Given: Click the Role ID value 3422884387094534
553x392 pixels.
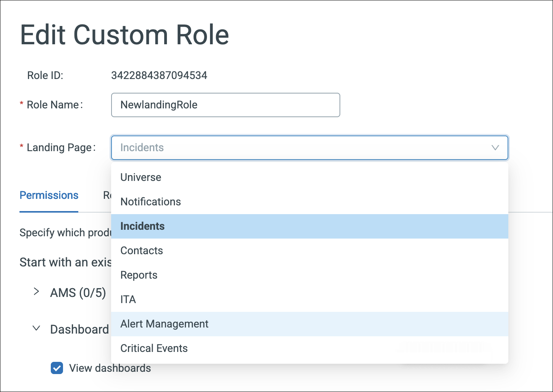Looking at the screenshot, I should (x=159, y=75).
